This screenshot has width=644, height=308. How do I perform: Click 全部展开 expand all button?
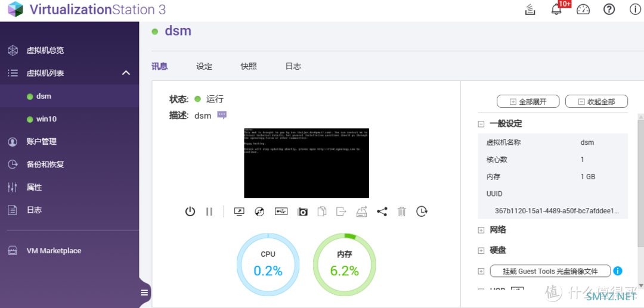(x=528, y=102)
